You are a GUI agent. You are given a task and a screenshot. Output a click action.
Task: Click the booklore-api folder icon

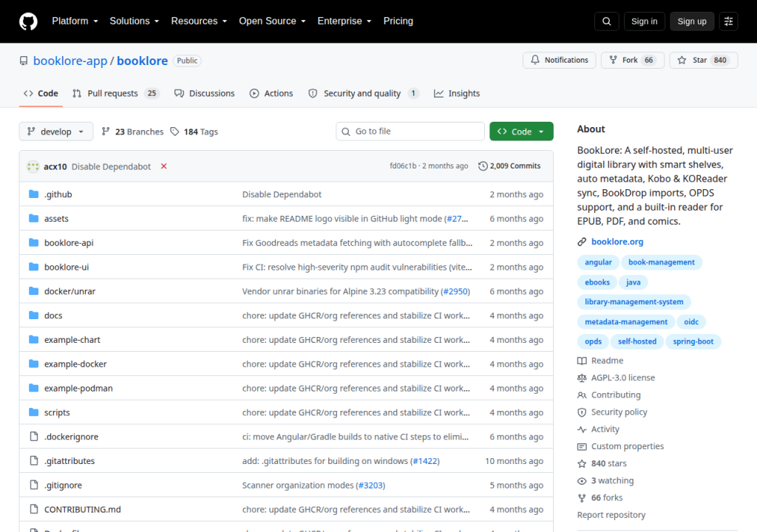[x=34, y=242]
